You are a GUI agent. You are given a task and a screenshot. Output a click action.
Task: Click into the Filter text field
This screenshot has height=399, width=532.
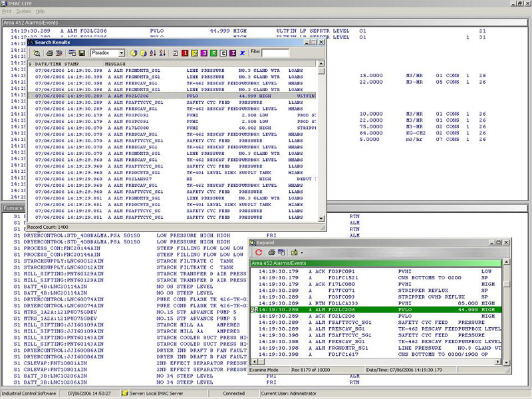275,53
